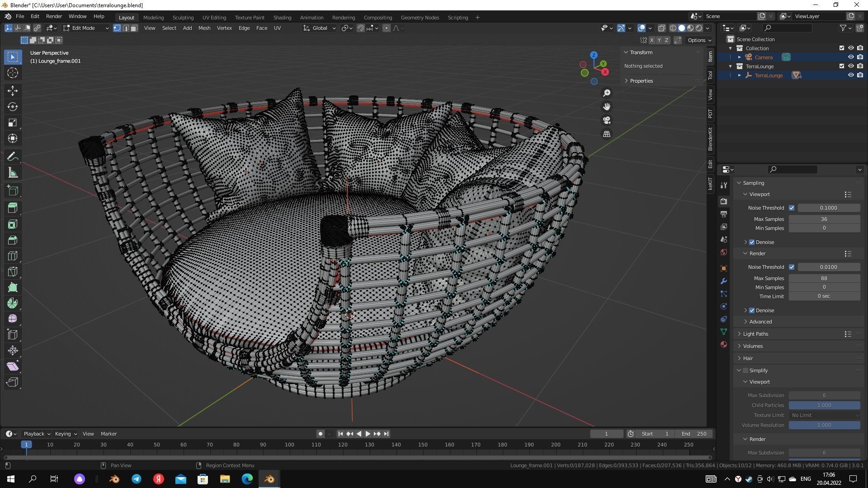This screenshot has width=868, height=488.
Task: Activate the Measure tool
Action: tap(13, 173)
